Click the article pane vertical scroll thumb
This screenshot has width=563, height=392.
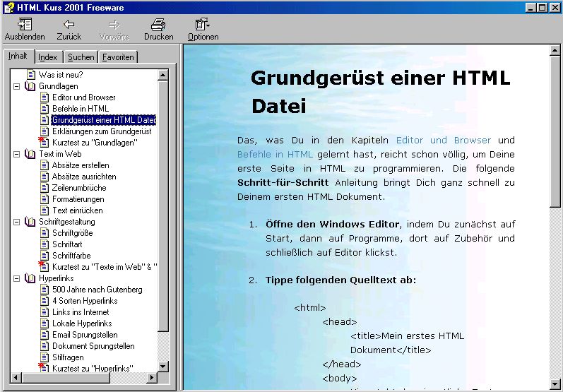tap(555, 131)
